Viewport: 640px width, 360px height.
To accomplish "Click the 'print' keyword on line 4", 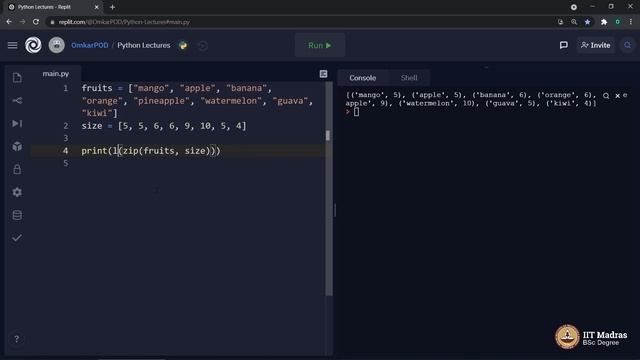I will click(x=94, y=151).
